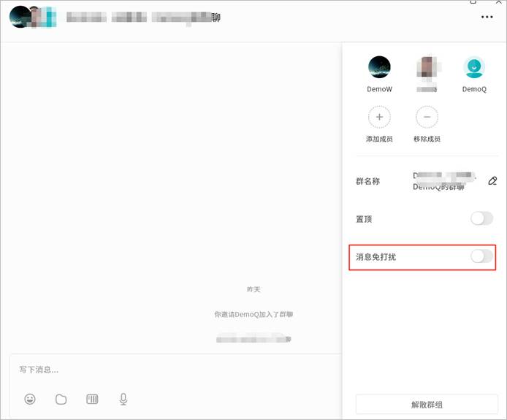Open the emoji picker
Screen dimensions: 507x420
coord(30,399)
